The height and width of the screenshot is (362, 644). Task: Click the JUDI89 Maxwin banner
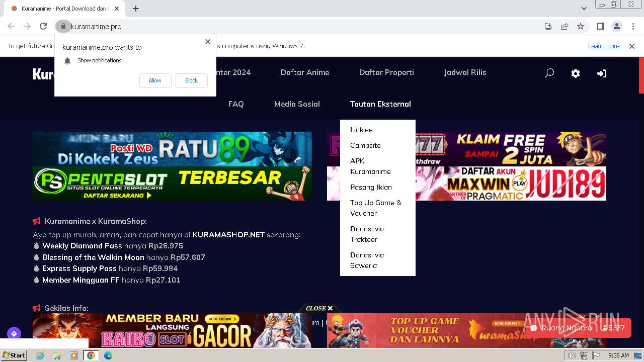click(x=511, y=184)
